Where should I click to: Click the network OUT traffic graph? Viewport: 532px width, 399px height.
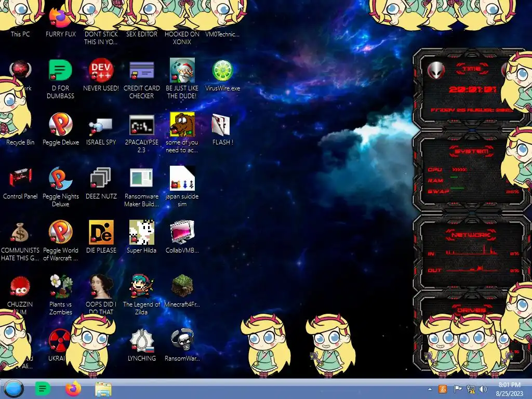click(472, 269)
